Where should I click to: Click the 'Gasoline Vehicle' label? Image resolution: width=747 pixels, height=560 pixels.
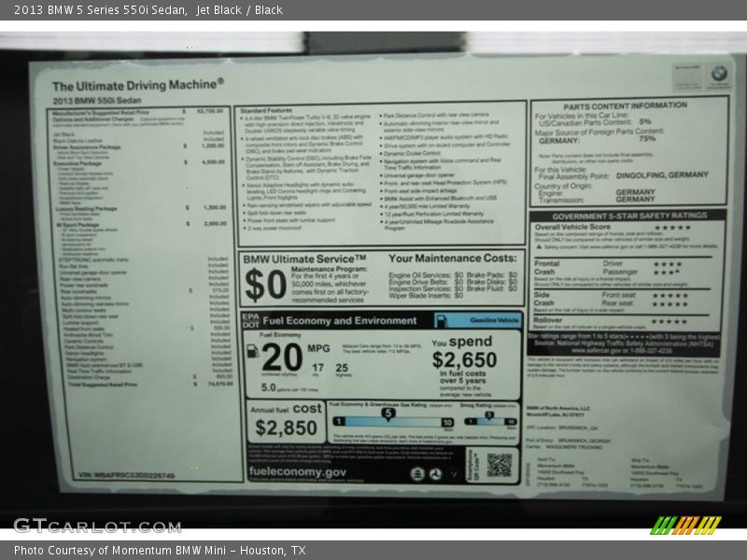pos(494,320)
